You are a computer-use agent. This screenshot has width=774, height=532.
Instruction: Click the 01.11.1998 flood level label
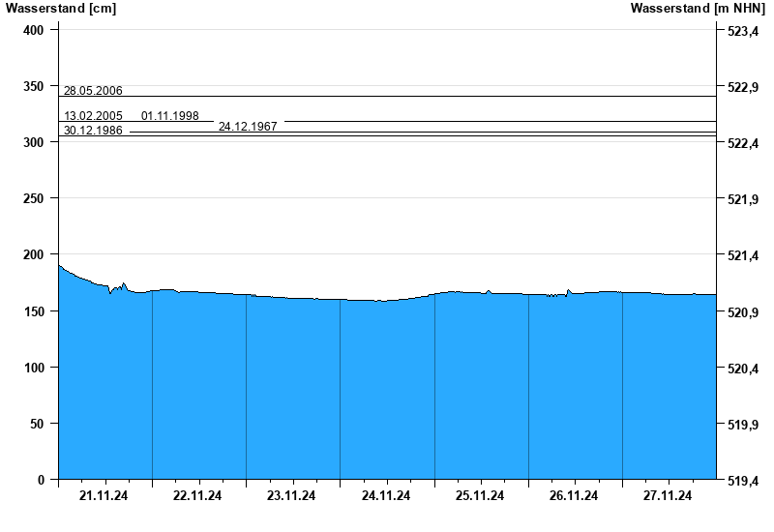pos(170,116)
